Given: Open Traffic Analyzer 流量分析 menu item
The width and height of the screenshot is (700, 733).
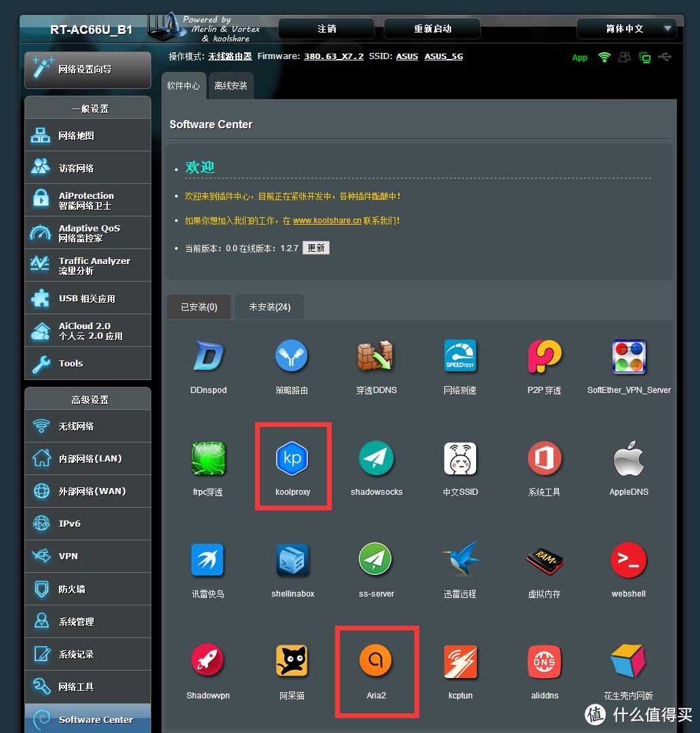Looking at the screenshot, I should 88,265.
